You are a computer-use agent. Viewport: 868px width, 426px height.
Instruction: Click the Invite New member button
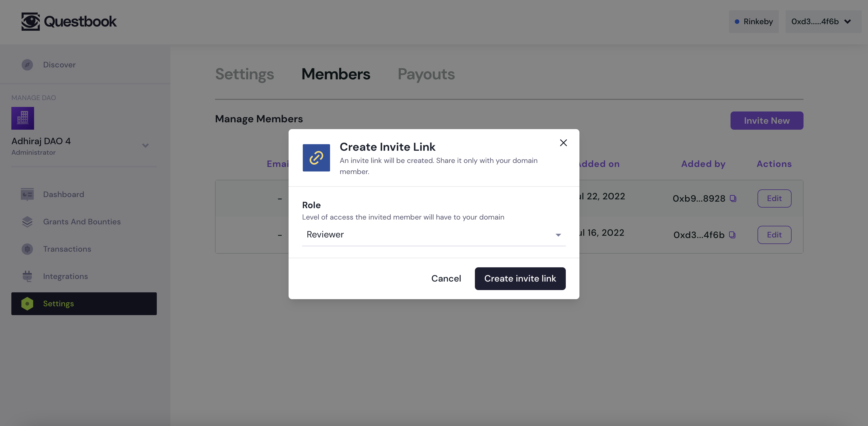pos(767,120)
